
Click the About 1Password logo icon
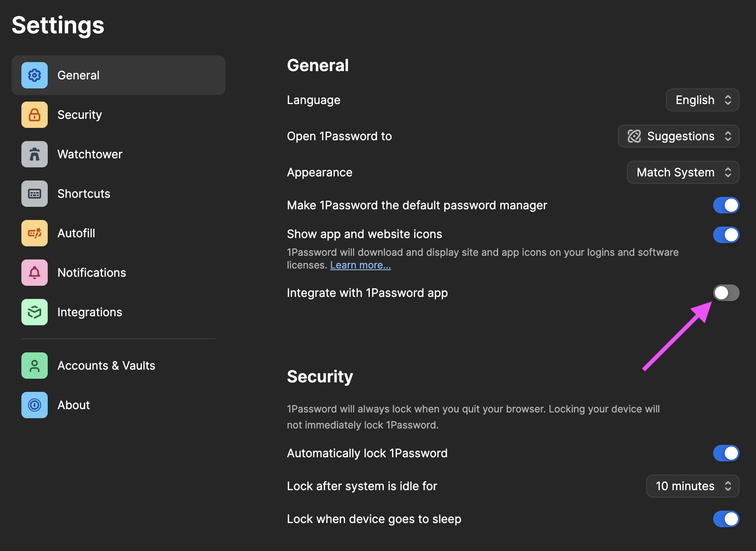click(35, 405)
